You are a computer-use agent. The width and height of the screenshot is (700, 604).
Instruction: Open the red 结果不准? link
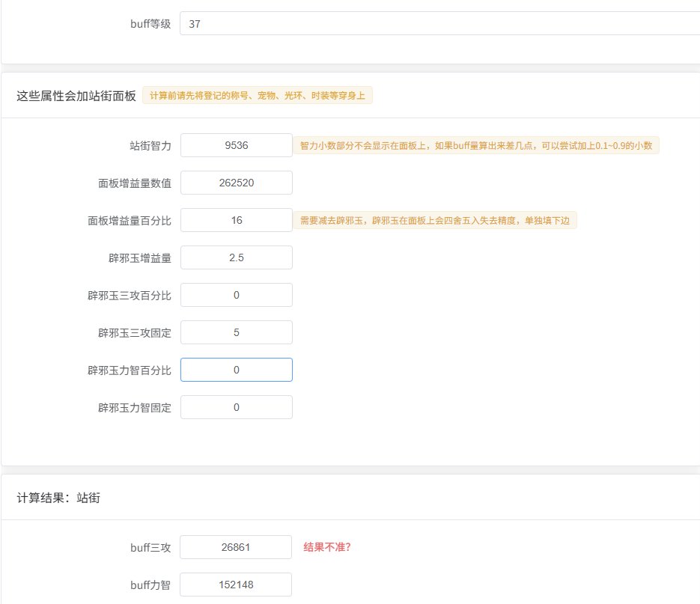327,547
